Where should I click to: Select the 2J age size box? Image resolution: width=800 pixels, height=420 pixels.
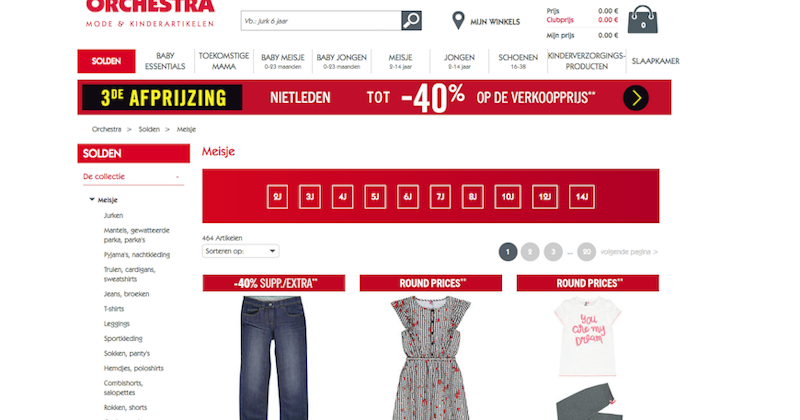click(277, 197)
